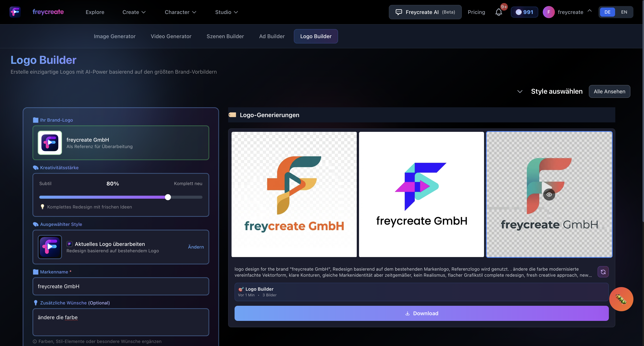
Task: Open the Explore page
Action: [95, 12]
